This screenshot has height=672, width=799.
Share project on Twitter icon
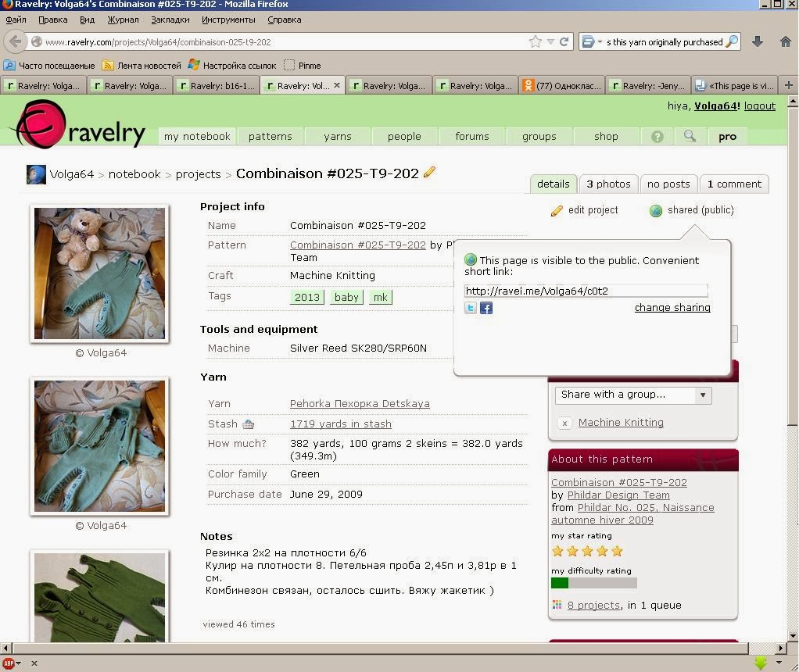pos(471,308)
